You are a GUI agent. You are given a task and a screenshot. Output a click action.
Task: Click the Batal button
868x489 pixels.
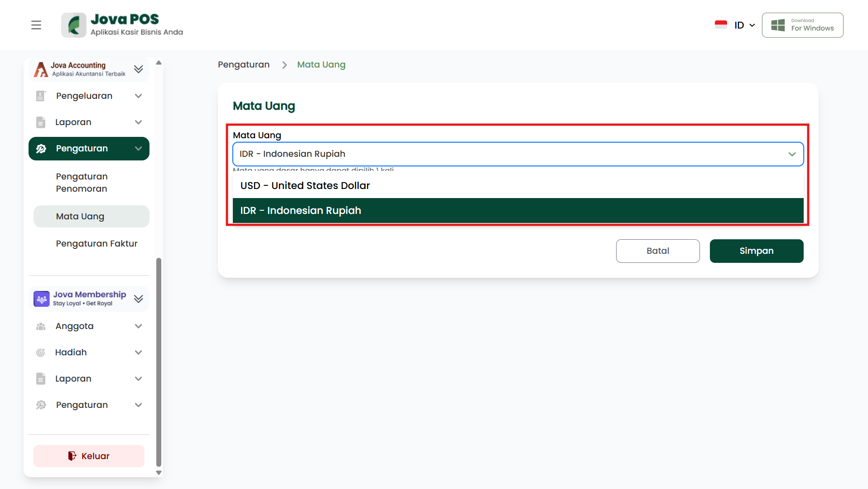[x=657, y=251]
